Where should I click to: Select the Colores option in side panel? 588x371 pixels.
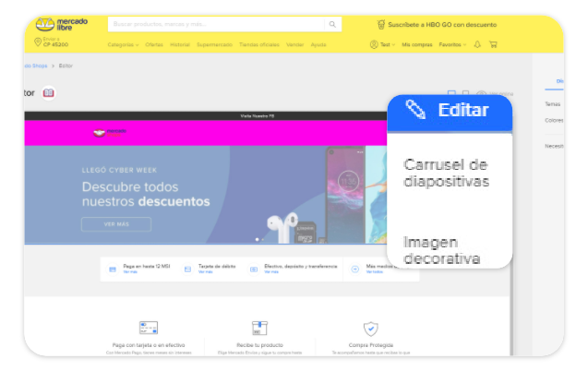click(x=554, y=120)
